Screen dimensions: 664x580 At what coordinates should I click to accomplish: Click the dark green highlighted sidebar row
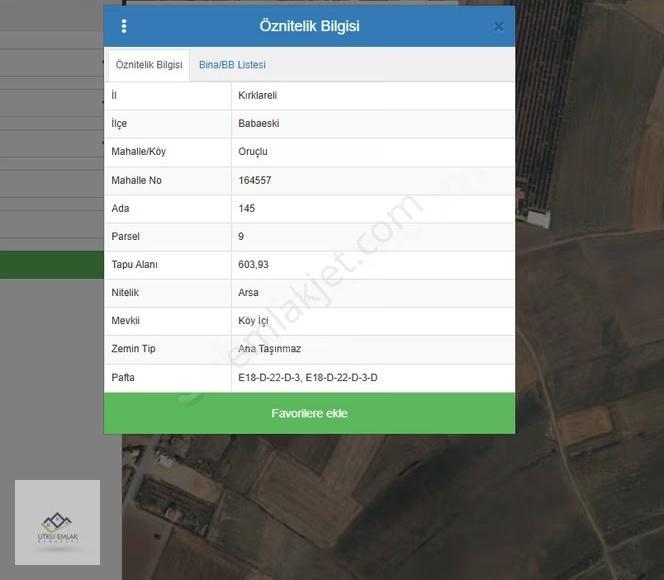(x=52, y=265)
